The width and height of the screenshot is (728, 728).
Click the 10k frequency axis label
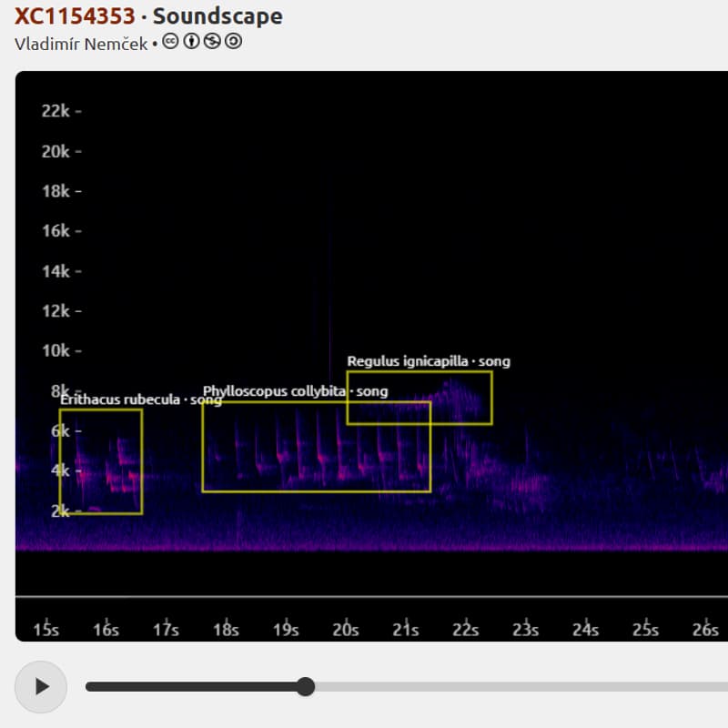tap(56, 350)
